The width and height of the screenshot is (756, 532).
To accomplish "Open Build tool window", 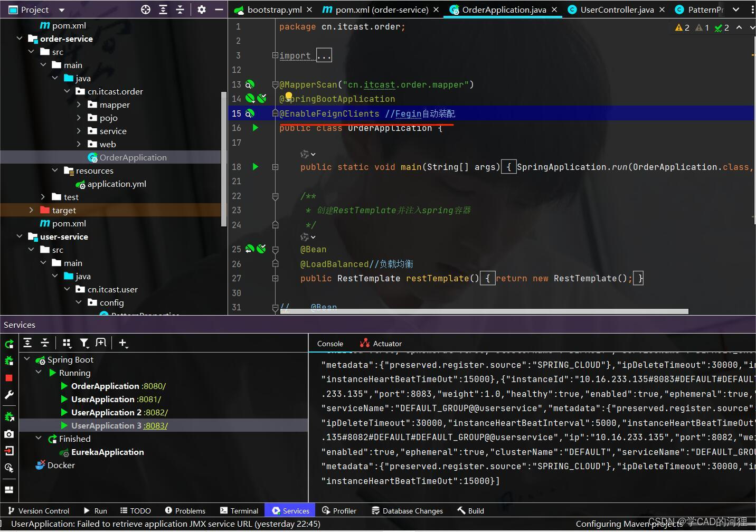I will click(471, 511).
